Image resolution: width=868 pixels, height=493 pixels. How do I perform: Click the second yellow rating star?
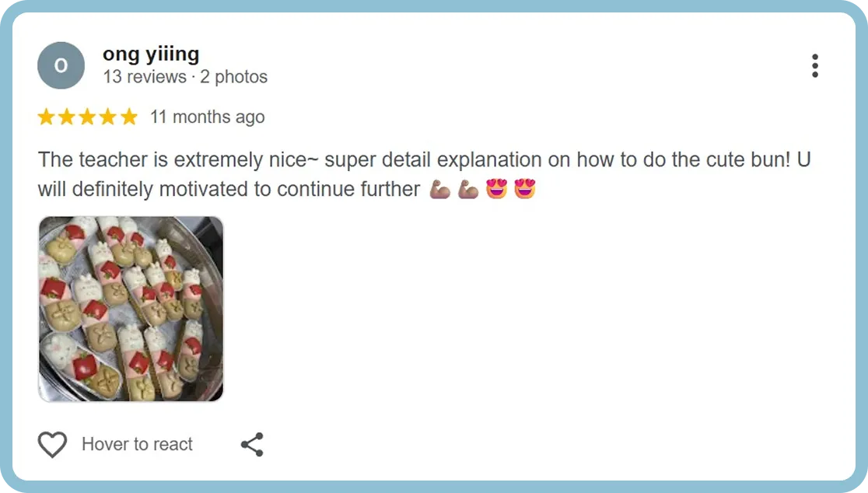click(67, 117)
